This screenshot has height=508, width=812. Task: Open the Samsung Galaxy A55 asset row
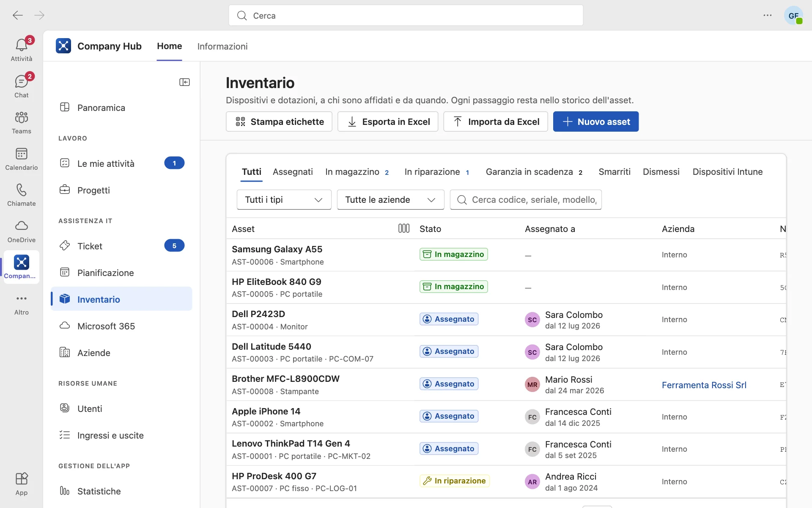pos(506,255)
